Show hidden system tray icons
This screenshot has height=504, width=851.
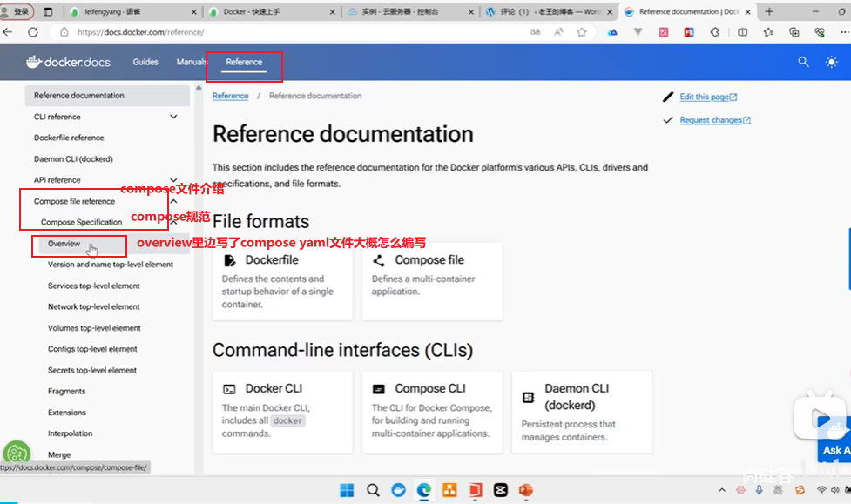point(722,490)
